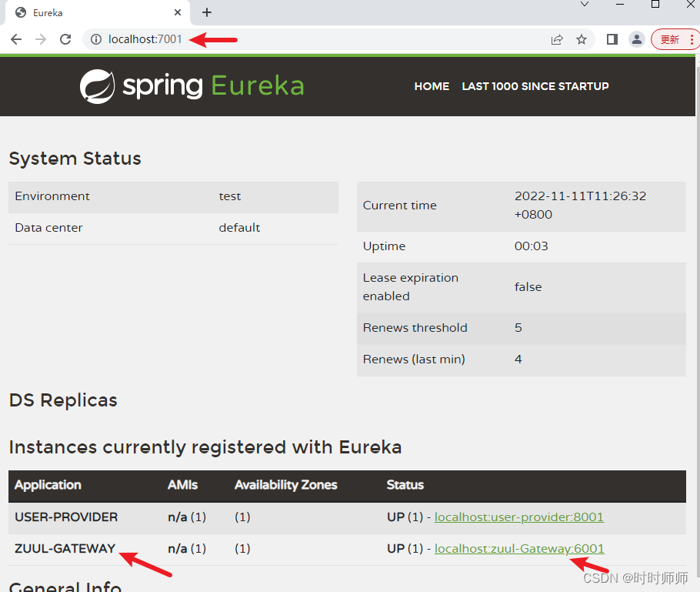Open the Chrome three-dot menu
Viewport: 700px width, 592px height.
(x=692, y=39)
